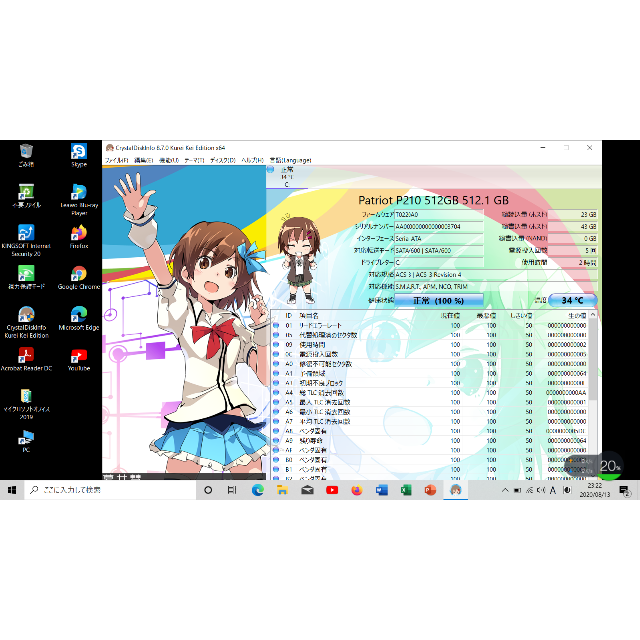The height and width of the screenshot is (640, 640).
Task: Open the Microsoft Edge desktop icon
Action: pos(79,319)
